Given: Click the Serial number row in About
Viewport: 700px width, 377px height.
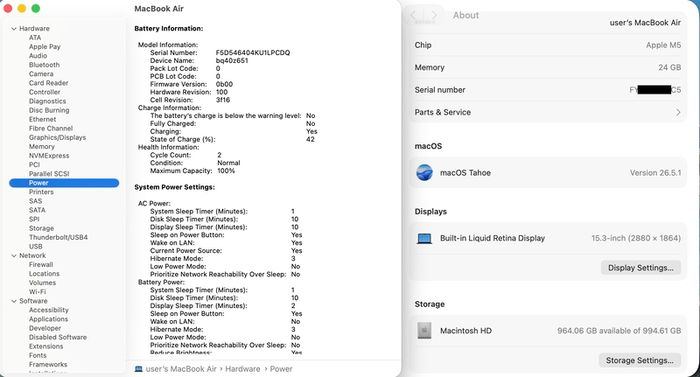Looking at the screenshot, I should click(548, 90).
